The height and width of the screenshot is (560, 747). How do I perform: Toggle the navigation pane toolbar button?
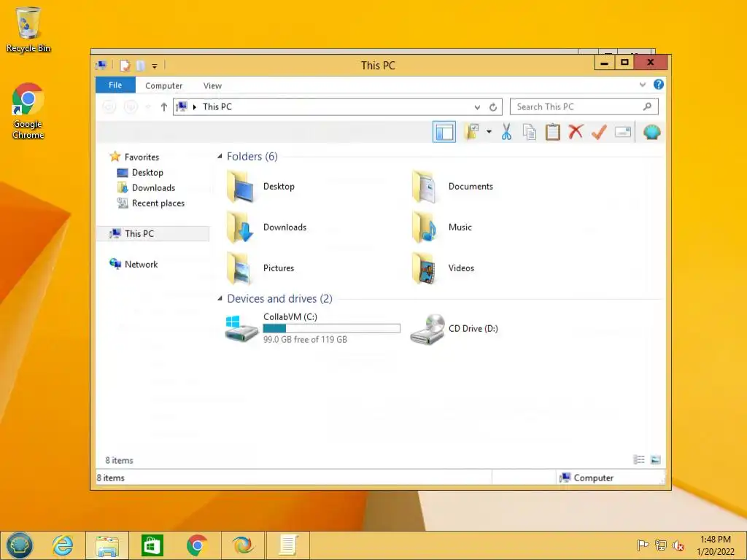[x=444, y=132]
